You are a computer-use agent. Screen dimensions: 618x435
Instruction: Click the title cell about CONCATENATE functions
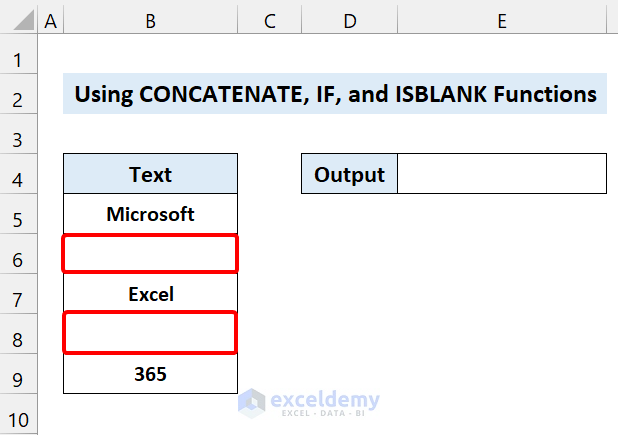pos(335,94)
